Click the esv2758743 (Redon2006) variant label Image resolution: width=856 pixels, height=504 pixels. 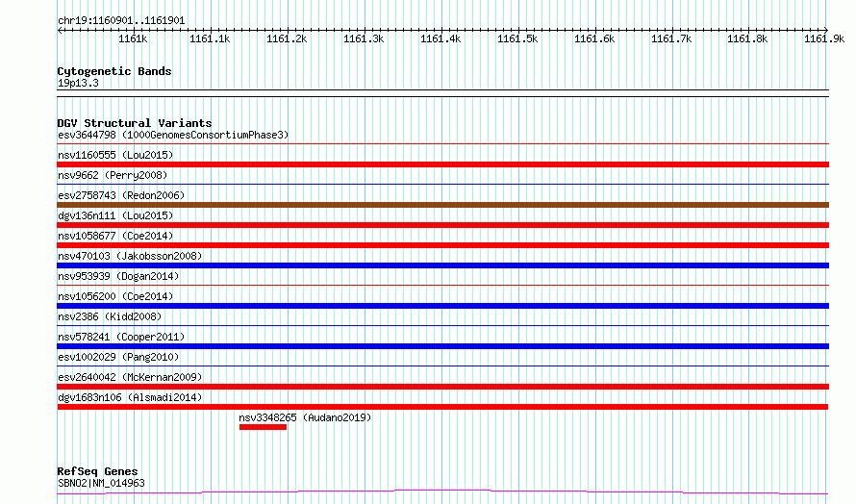coord(121,195)
